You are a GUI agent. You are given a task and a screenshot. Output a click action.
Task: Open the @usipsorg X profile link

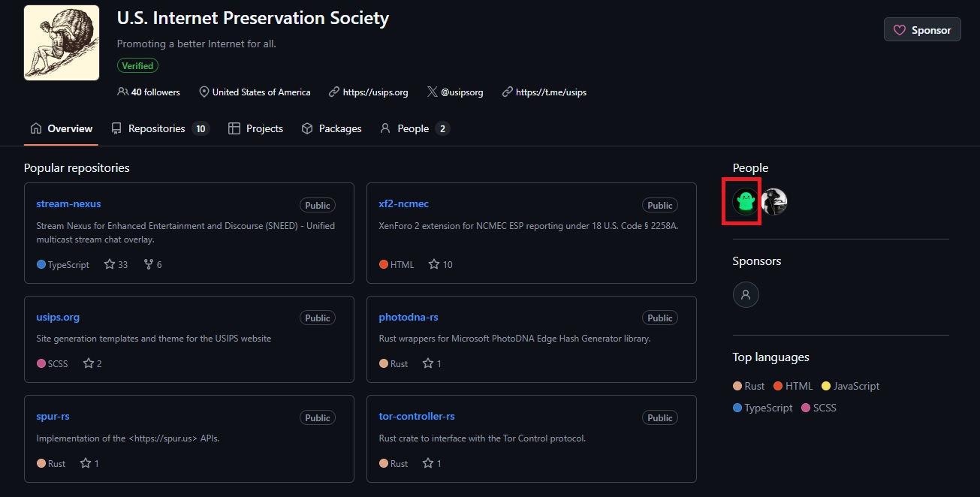[461, 92]
